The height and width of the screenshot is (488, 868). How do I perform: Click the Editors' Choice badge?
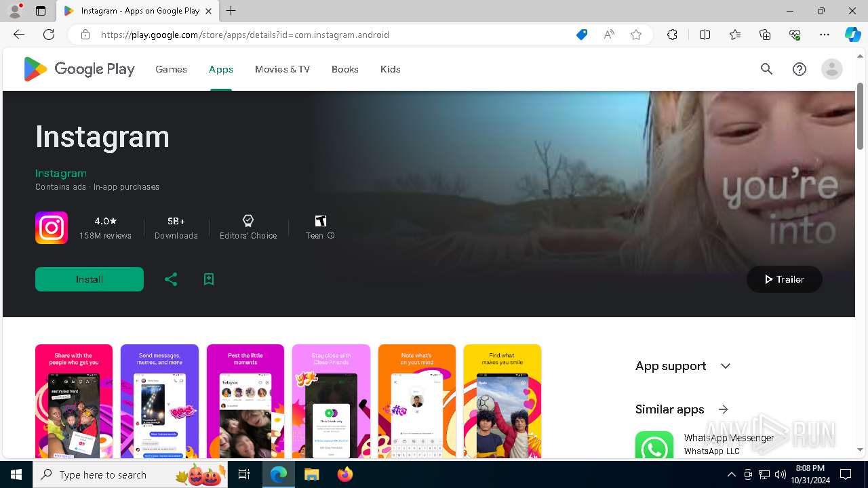(x=248, y=228)
